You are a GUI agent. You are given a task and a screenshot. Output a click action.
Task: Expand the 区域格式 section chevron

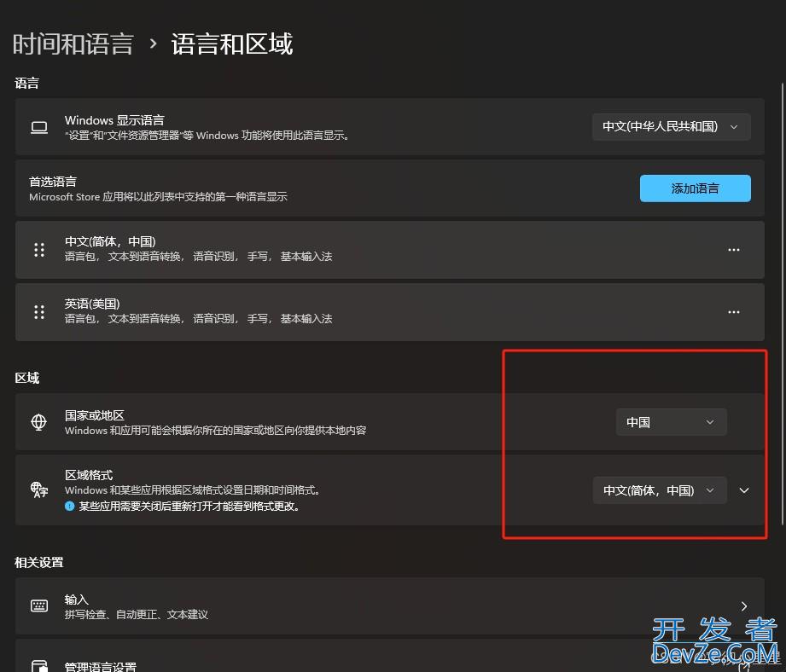744,490
